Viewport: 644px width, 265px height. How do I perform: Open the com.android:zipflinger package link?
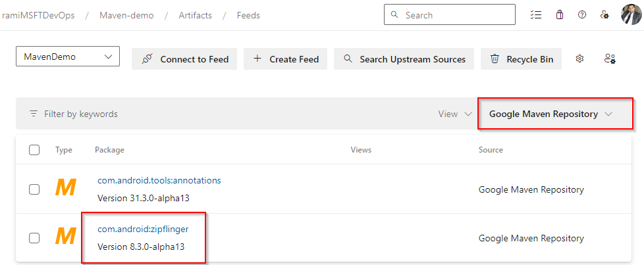pos(143,229)
